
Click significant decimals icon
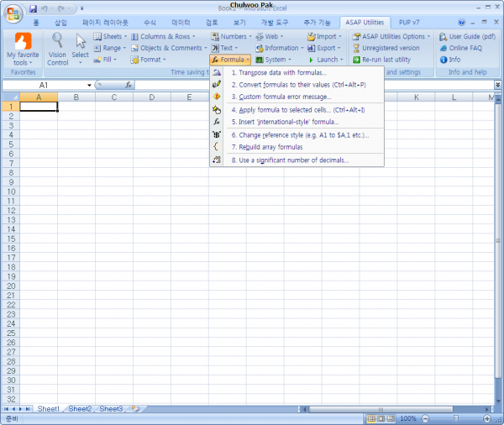(x=217, y=160)
